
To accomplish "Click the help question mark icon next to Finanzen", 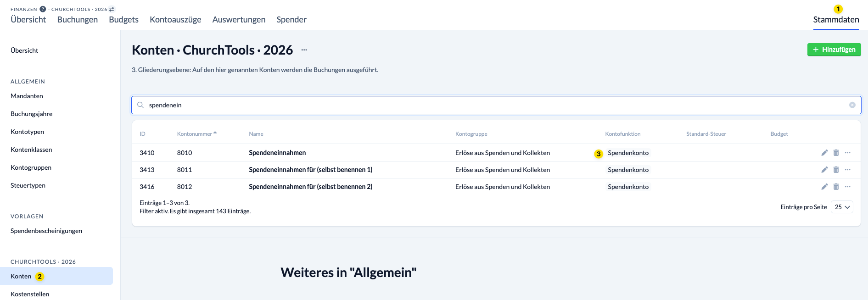I will tap(43, 9).
